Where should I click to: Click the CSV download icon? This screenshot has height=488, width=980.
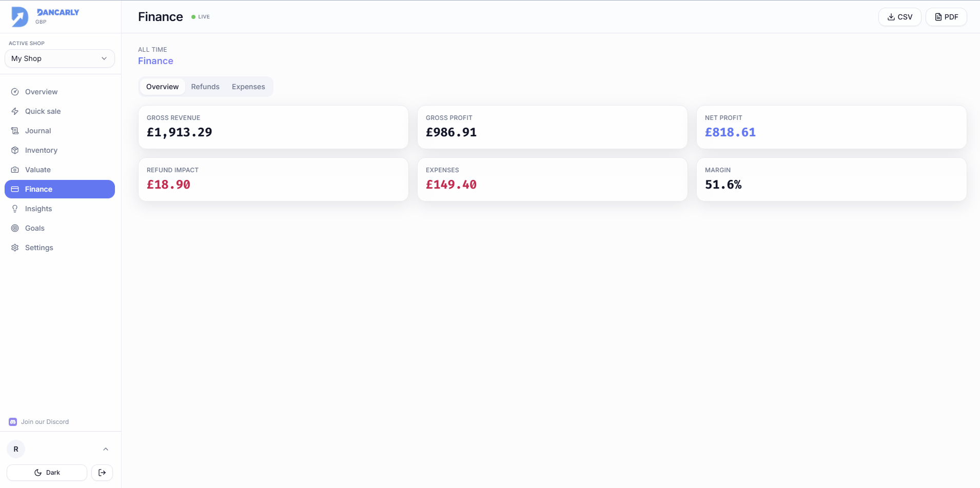[891, 17]
